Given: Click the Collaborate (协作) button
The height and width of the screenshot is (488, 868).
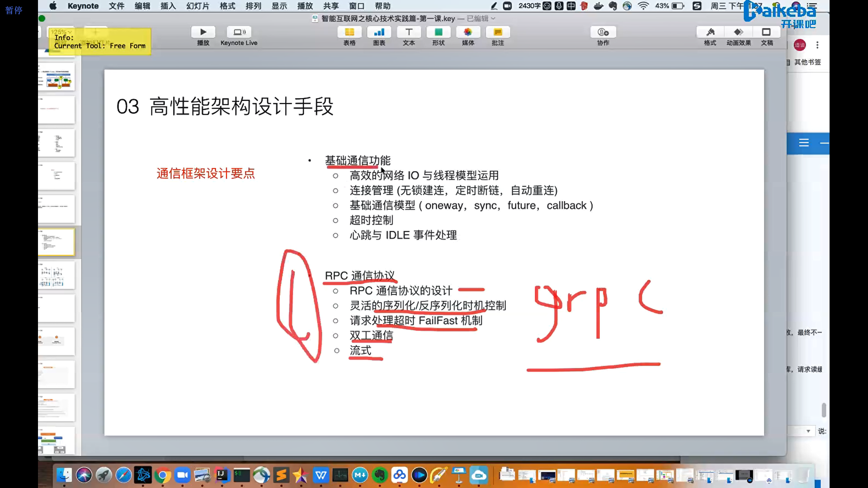Looking at the screenshot, I should point(603,32).
